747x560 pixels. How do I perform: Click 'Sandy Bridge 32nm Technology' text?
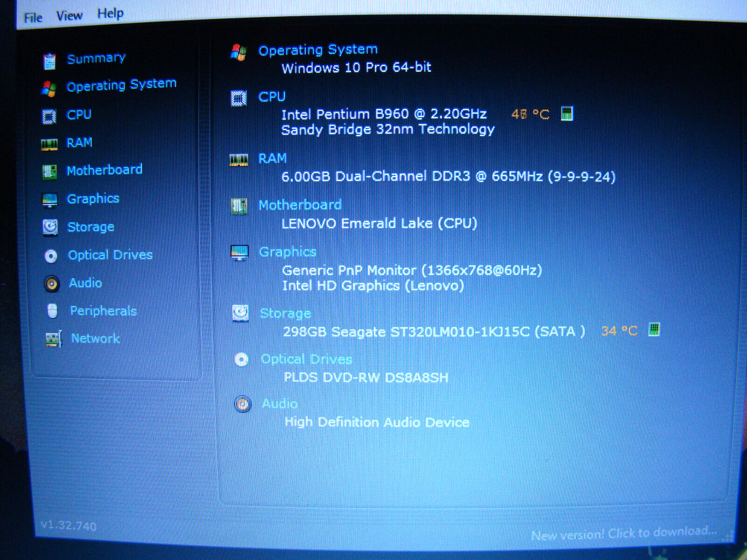point(388,129)
